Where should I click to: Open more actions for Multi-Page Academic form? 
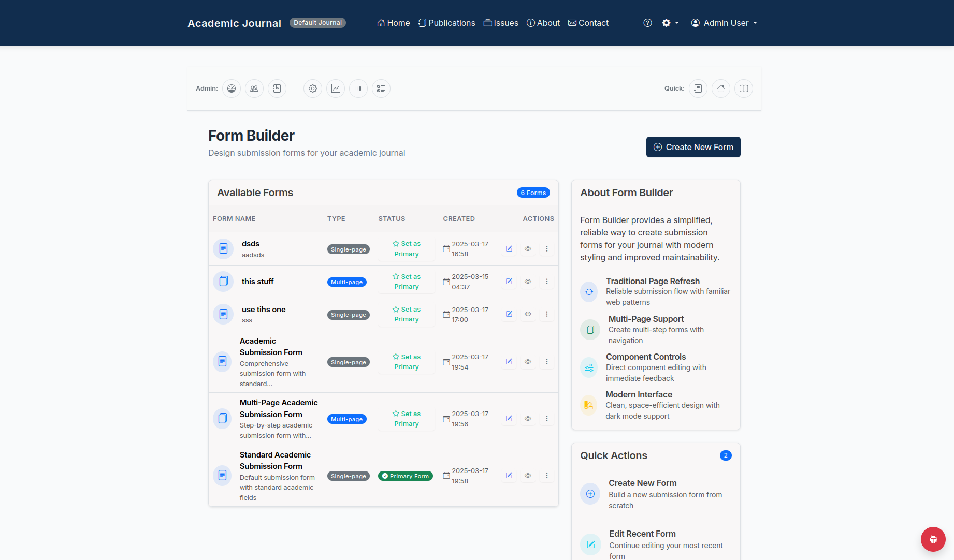coord(546,419)
